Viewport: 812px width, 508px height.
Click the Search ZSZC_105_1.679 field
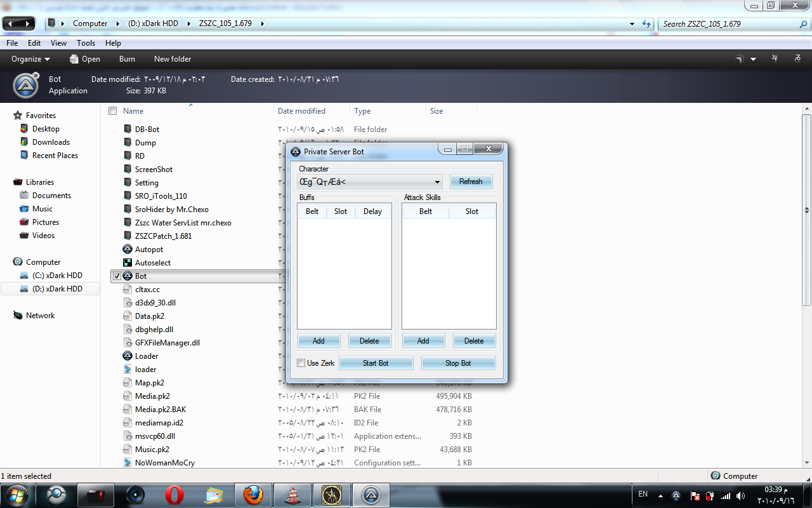click(x=728, y=24)
